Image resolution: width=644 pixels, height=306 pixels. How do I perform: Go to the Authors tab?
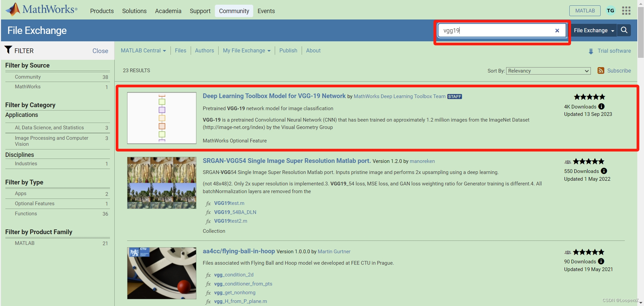[x=204, y=50]
